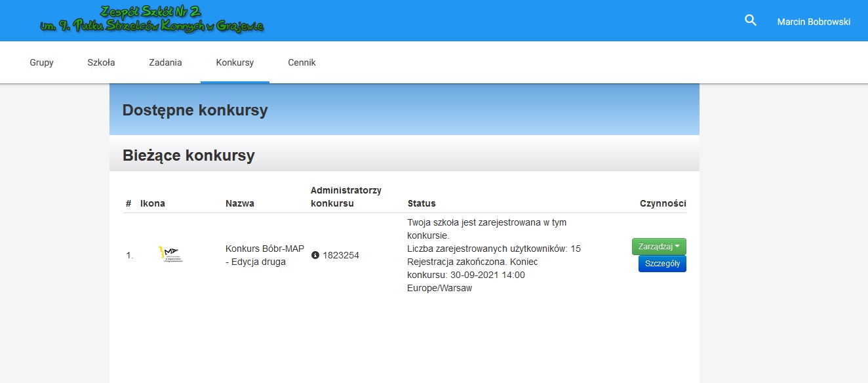Viewport: 868px width, 383px height.
Task: Go to the Grupy tab
Action: [x=41, y=63]
